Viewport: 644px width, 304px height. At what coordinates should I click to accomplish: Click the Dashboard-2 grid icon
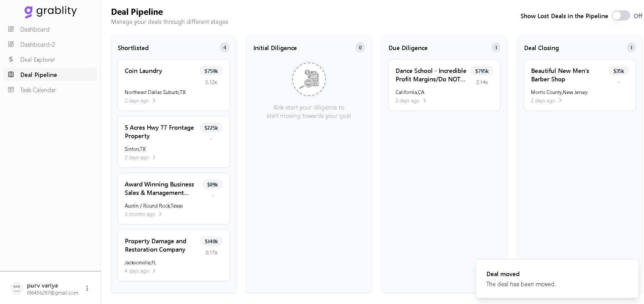[x=11, y=44]
